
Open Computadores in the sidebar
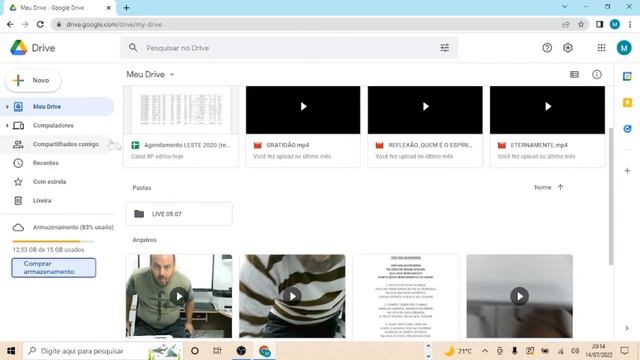point(53,125)
